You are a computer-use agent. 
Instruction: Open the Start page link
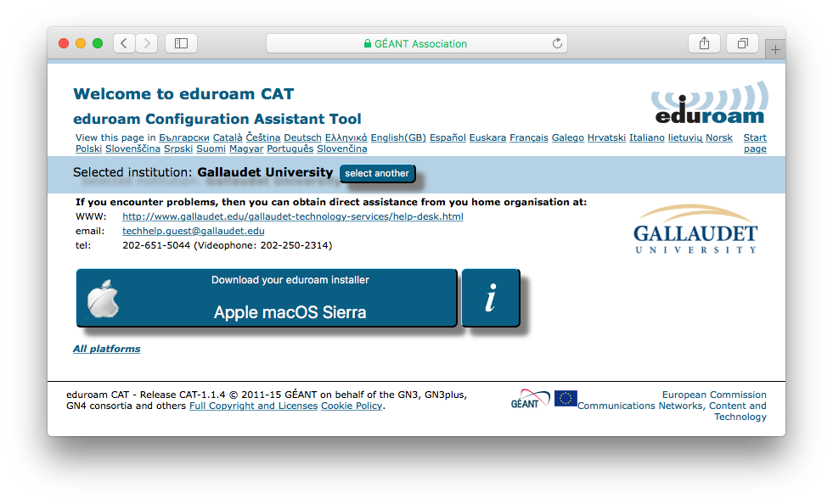755,143
